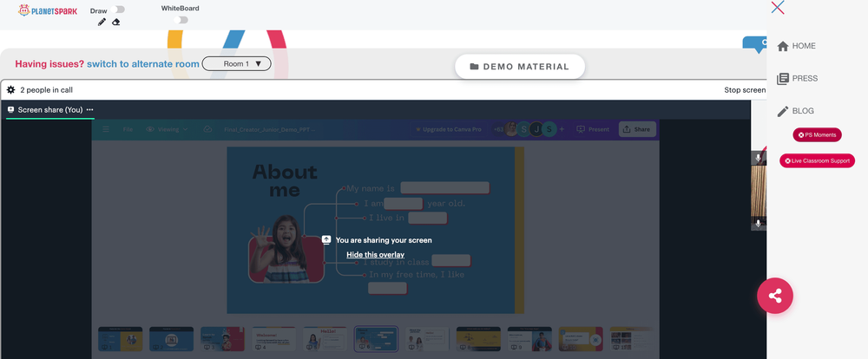
Task: Select the Screen share (You) tab
Action: (x=49, y=109)
